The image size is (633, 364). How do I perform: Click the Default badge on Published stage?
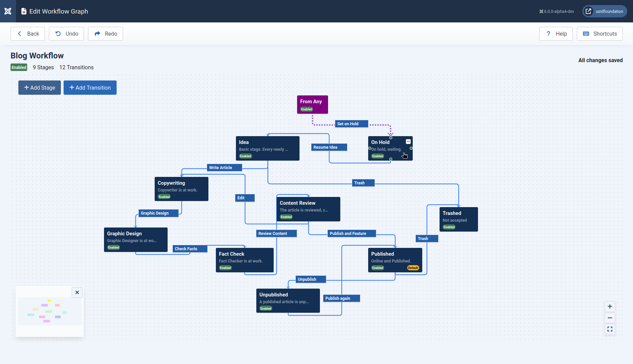[x=413, y=268]
